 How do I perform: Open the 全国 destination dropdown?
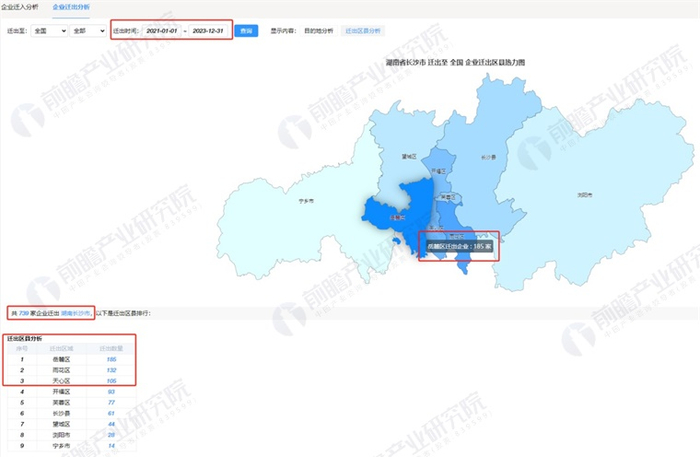(49, 31)
